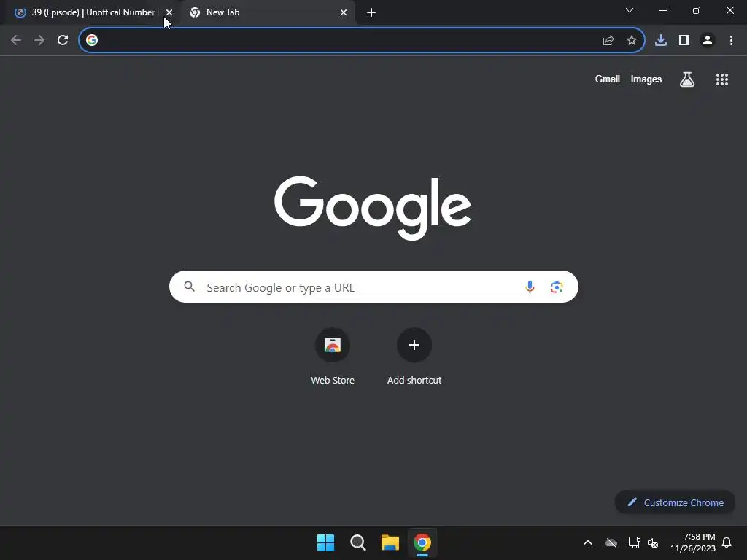
Task: Click Add shortcut button
Action: click(414, 356)
